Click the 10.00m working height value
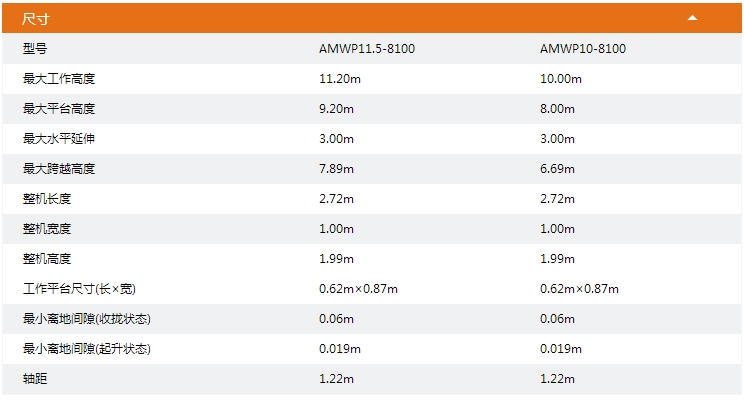This screenshot has height=400, width=744. [x=560, y=78]
